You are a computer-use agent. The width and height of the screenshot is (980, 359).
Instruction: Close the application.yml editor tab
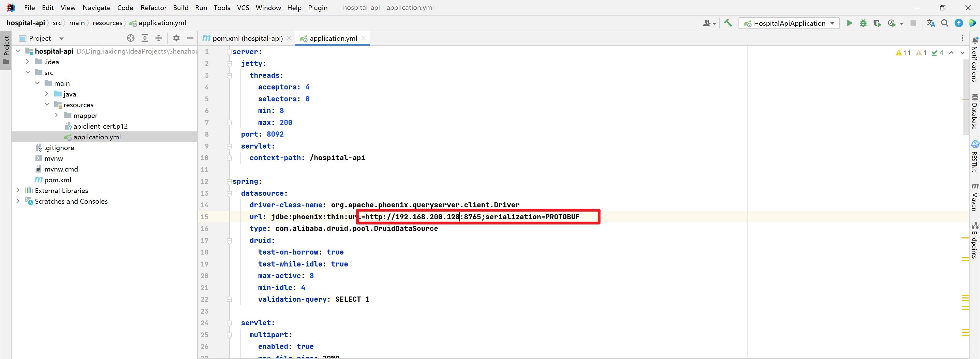(363, 38)
